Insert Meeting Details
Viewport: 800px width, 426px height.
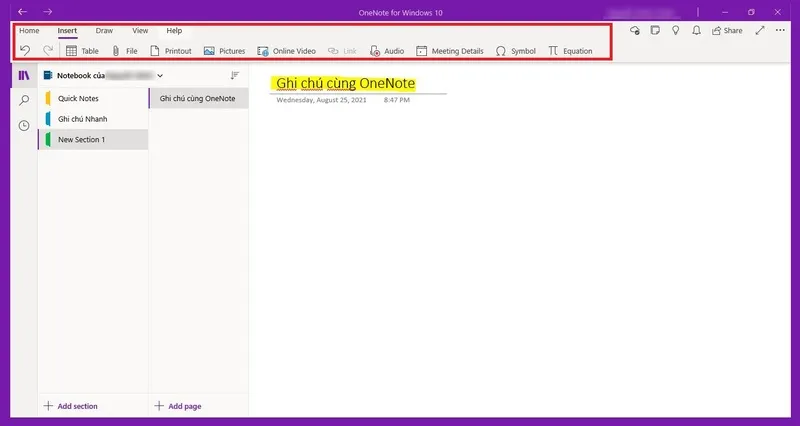[449, 51]
